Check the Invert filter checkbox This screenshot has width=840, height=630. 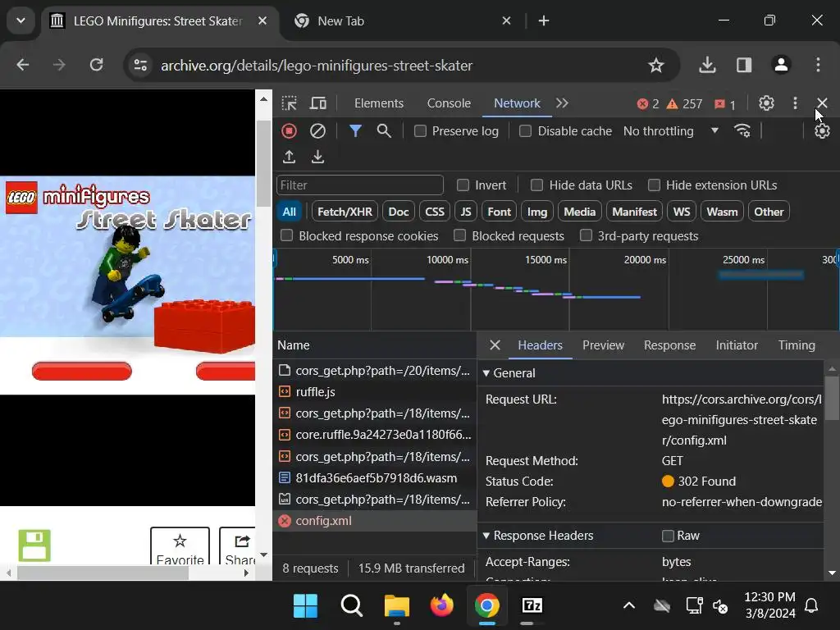463,185
